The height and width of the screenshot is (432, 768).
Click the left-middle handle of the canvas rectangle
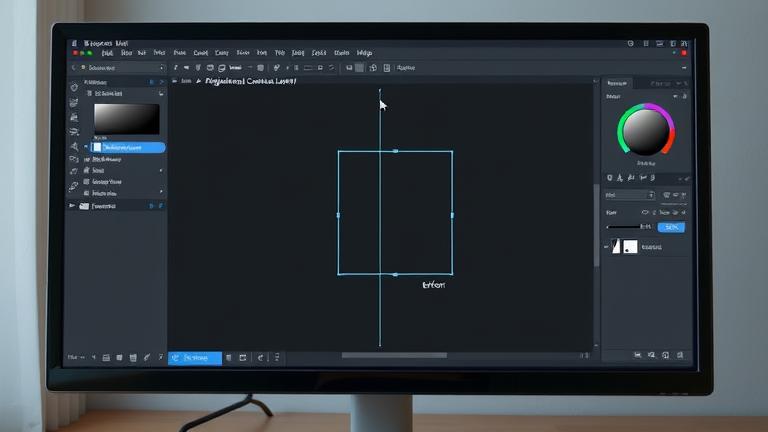[x=338, y=215]
